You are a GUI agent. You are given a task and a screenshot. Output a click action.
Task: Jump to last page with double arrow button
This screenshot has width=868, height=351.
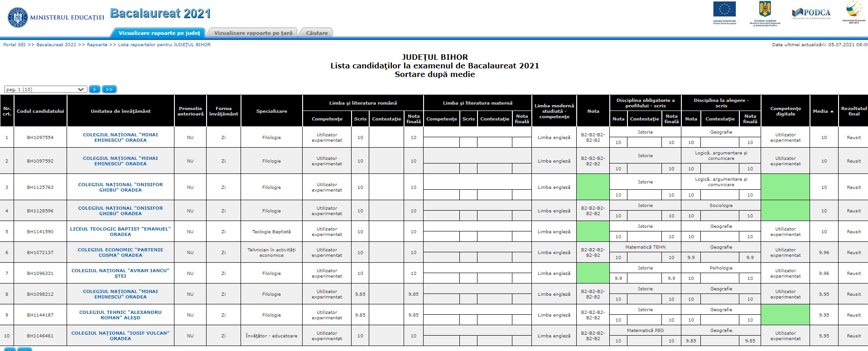[109, 89]
